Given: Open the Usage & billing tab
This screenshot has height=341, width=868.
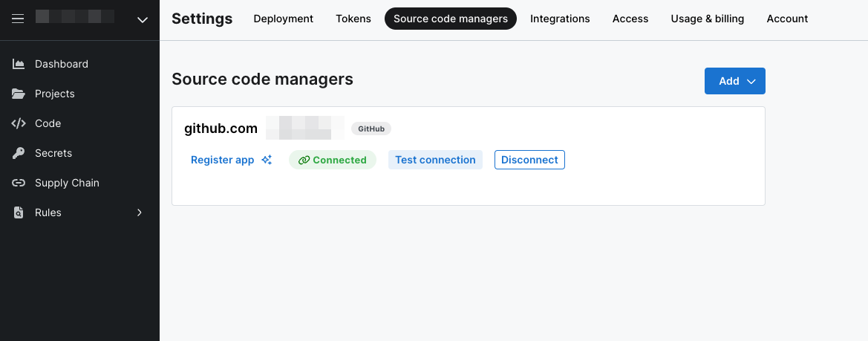Looking at the screenshot, I should coord(707,19).
